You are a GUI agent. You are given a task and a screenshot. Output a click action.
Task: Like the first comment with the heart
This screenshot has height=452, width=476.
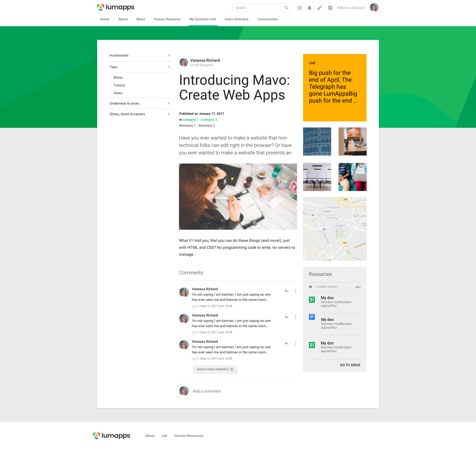click(194, 306)
